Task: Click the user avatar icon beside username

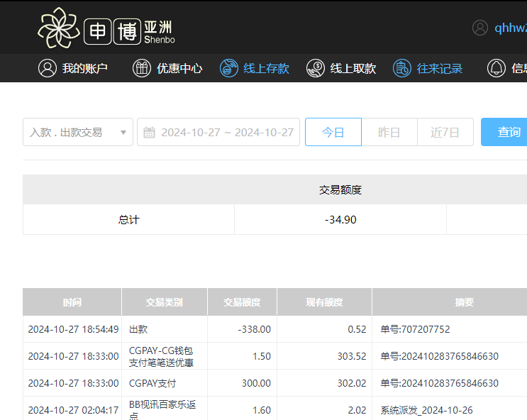Action: [480, 28]
